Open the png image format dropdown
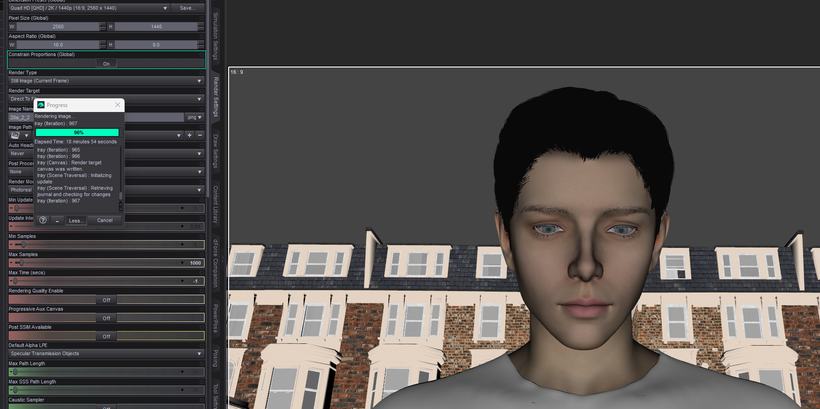Screen dimensions: 820x409 [x=195, y=118]
